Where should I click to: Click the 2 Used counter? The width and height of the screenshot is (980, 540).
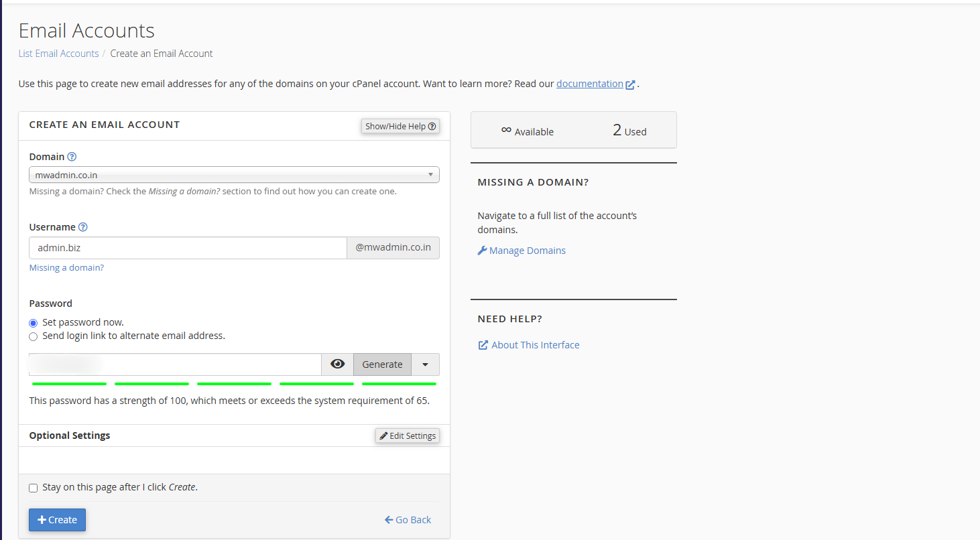coord(629,131)
